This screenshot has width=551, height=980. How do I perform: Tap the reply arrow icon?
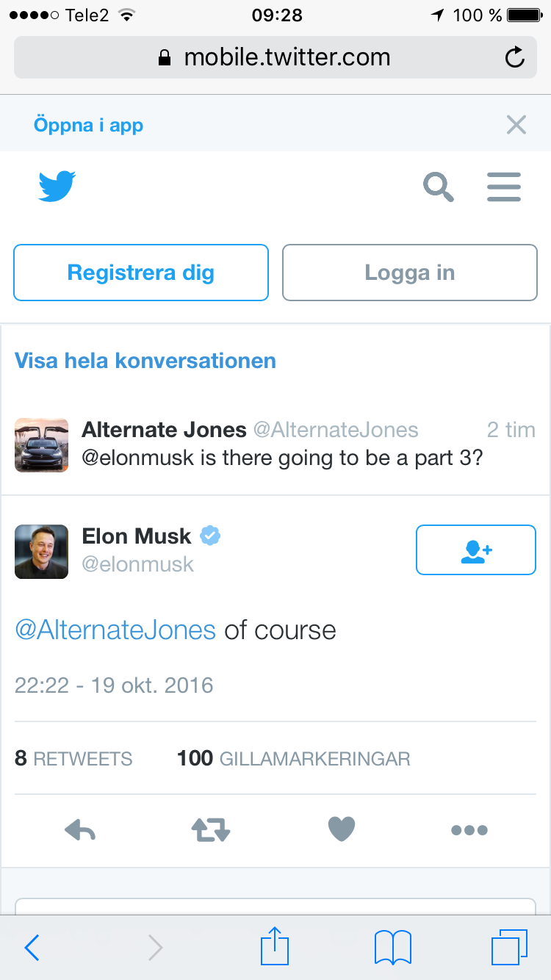(80, 830)
